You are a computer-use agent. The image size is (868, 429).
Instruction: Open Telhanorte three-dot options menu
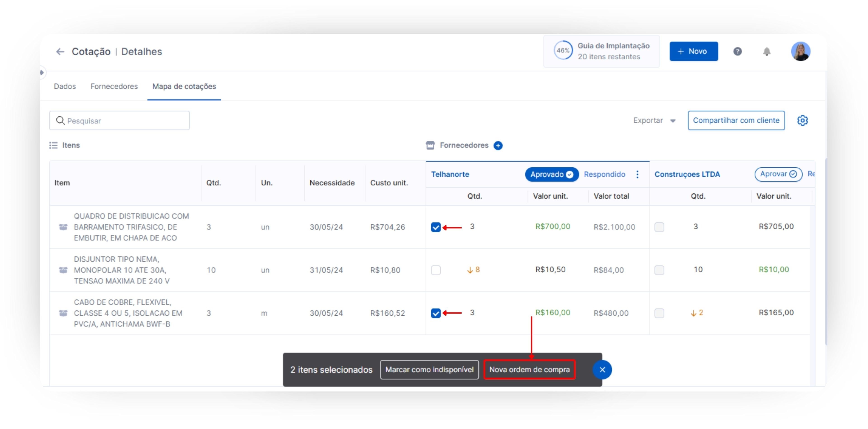pyautogui.click(x=637, y=174)
